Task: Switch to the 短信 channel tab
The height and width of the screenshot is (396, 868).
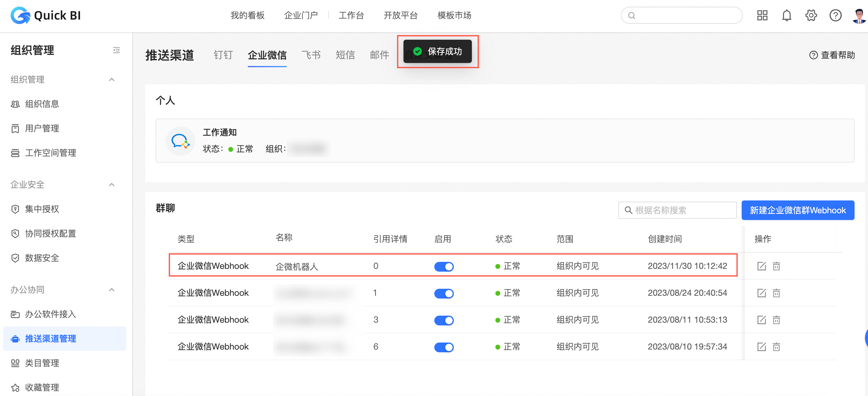Action: tap(345, 55)
